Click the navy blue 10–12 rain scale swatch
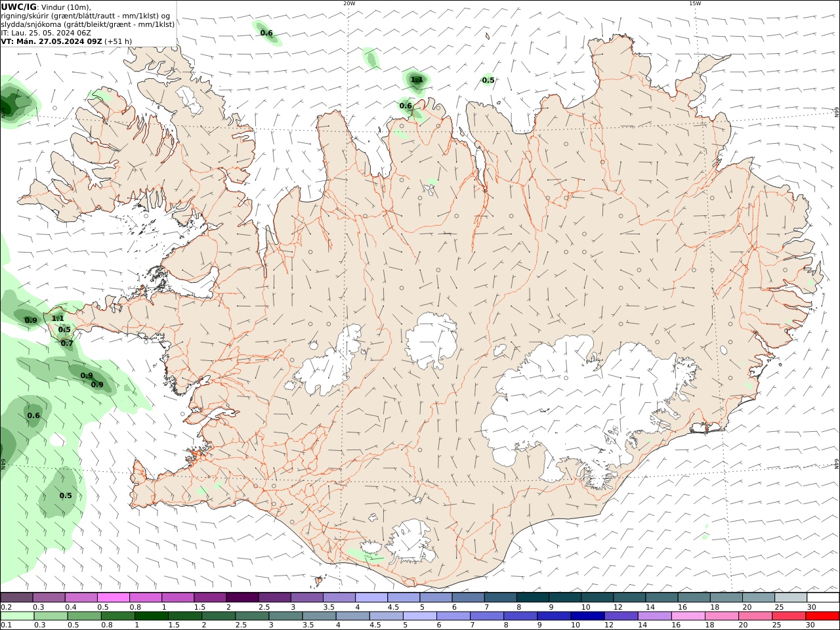This screenshot has width=840, height=630. coord(587,616)
